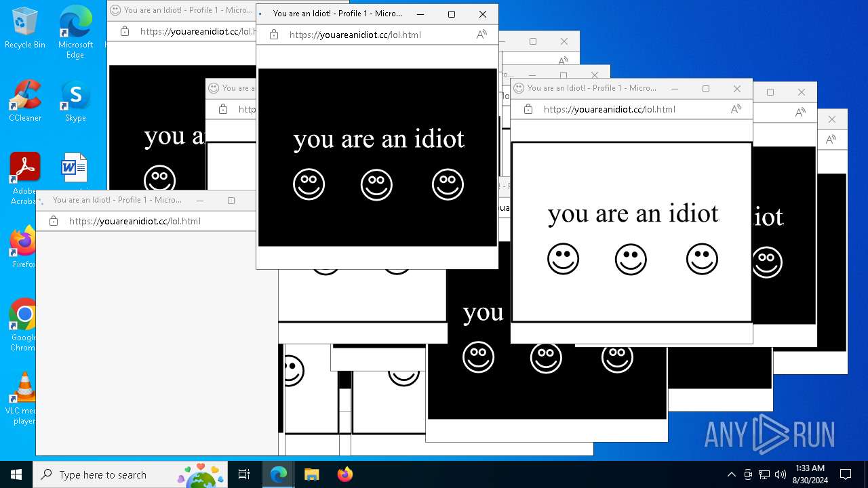Screen dimensions: 868x488
Task: Launch Microsoft Edge from the desktop shortcut
Action: (x=75, y=33)
